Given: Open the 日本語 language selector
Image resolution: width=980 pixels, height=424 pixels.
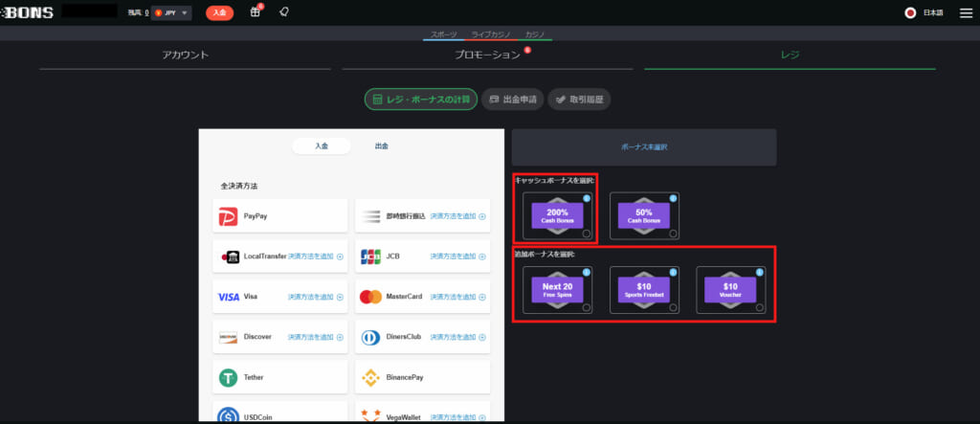Looking at the screenshot, I should (x=925, y=12).
